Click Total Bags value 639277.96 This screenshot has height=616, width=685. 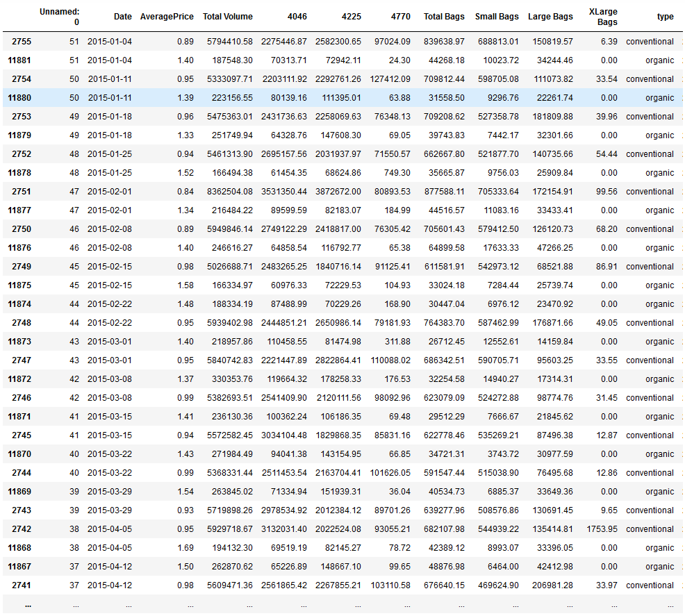coord(444,510)
